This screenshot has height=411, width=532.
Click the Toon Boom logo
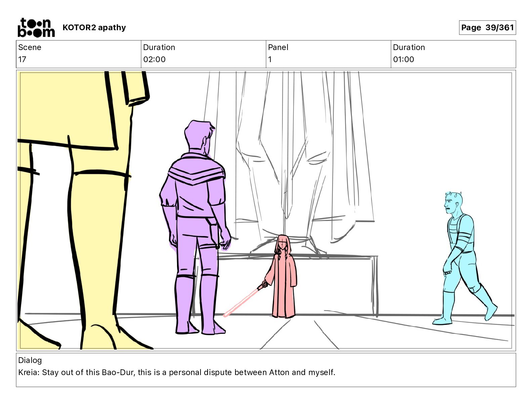[36, 28]
